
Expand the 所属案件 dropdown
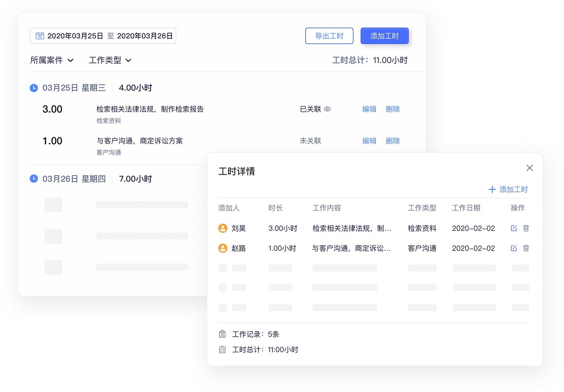pos(52,60)
